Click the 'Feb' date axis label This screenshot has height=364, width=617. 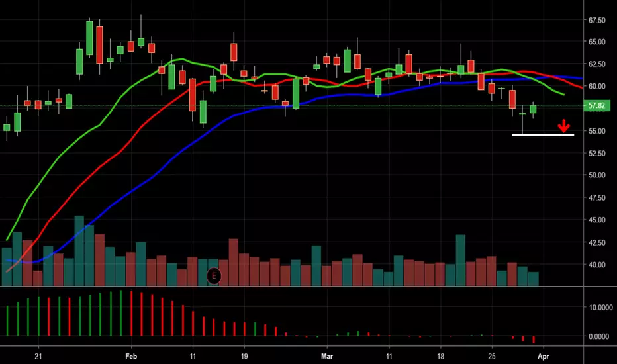pyautogui.click(x=131, y=357)
